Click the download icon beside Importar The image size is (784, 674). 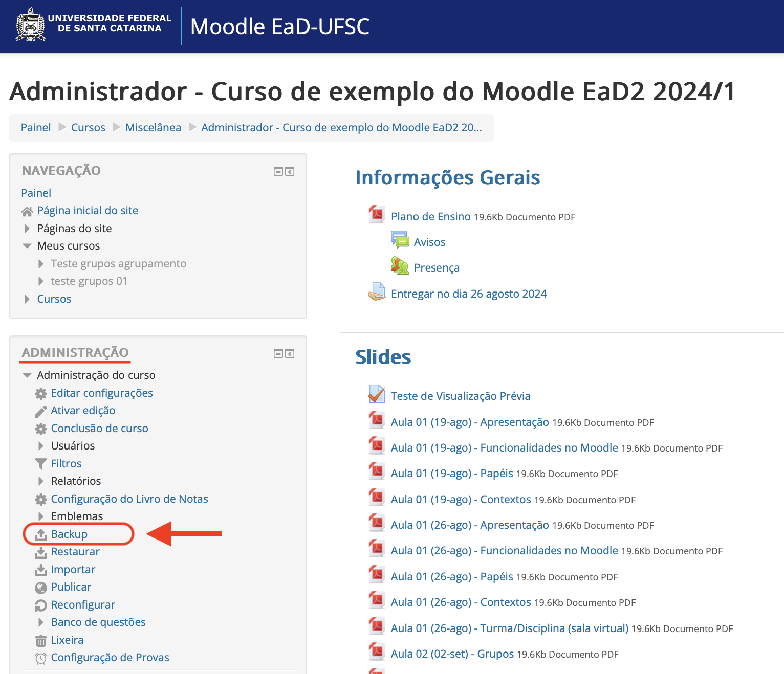point(41,570)
